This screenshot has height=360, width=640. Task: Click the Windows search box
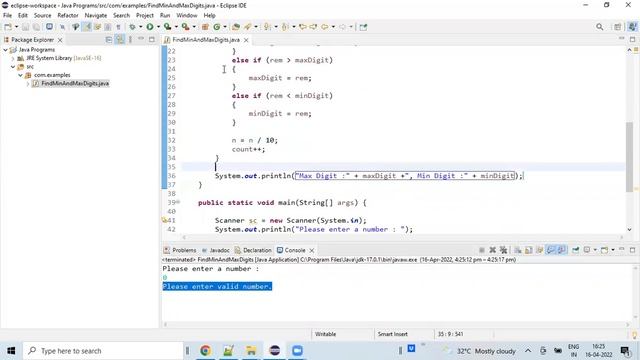coord(102,351)
